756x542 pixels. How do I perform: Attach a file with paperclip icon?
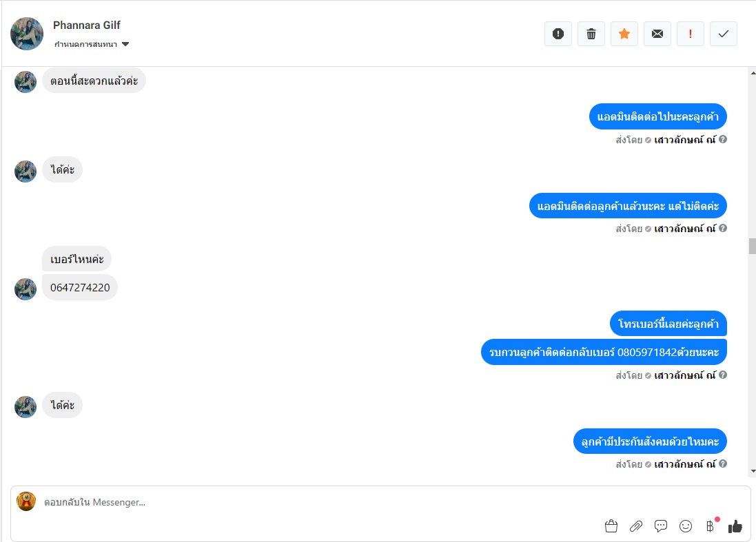[x=636, y=526]
